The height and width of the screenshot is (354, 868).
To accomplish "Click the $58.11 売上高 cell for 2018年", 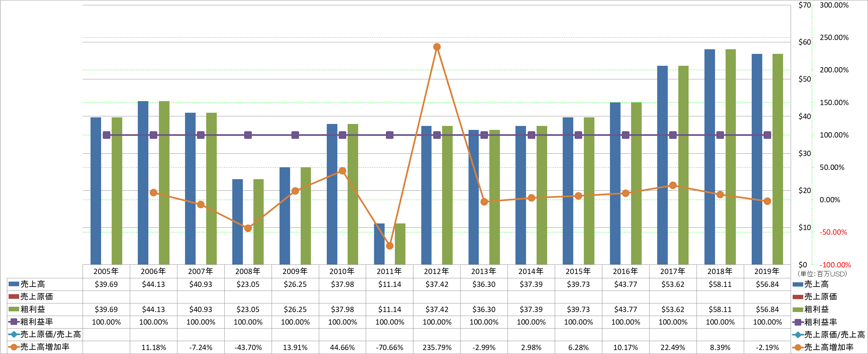I will click(720, 284).
